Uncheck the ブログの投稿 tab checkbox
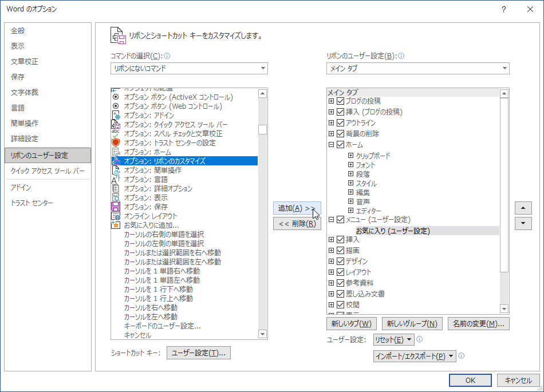544x392 pixels. 340,101
